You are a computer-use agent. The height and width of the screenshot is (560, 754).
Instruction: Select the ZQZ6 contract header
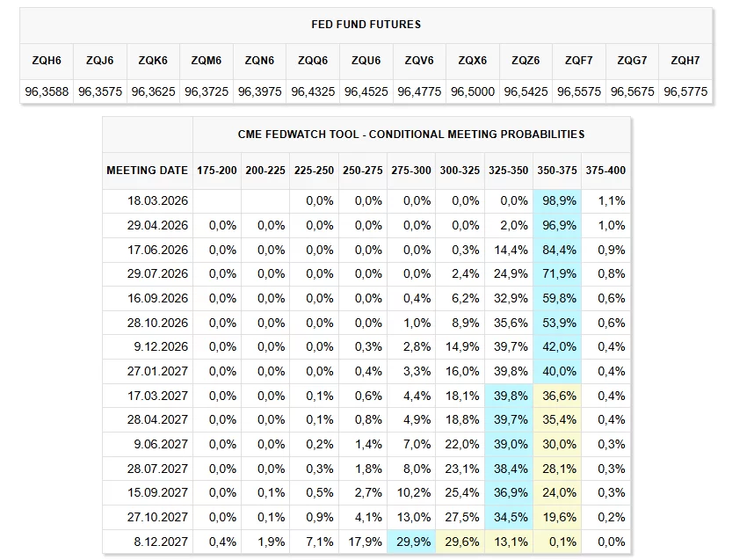click(526, 61)
